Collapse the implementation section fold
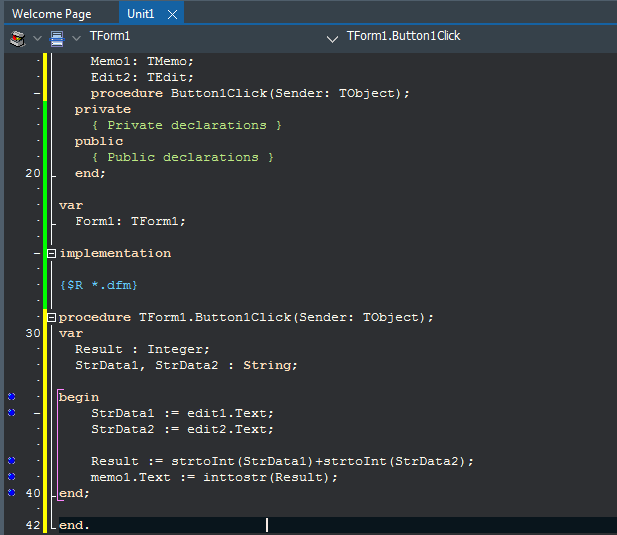This screenshot has width=617, height=535. 52,254
